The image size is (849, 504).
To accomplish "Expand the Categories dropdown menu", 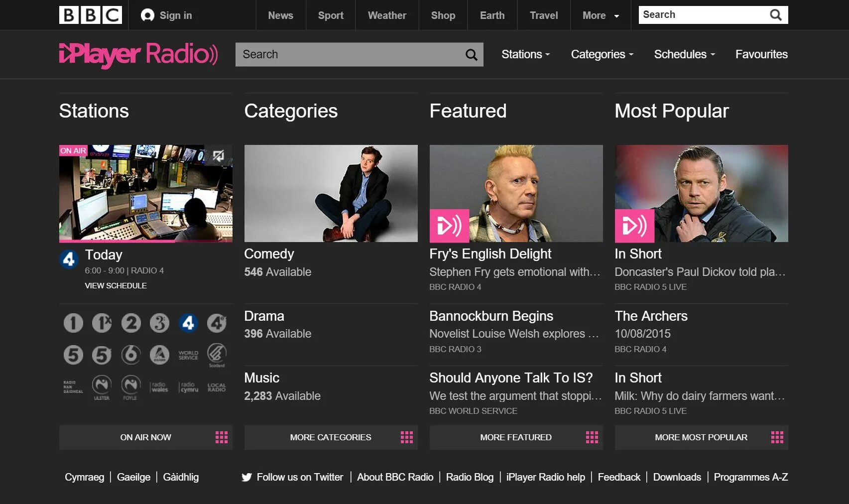I will click(602, 54).
